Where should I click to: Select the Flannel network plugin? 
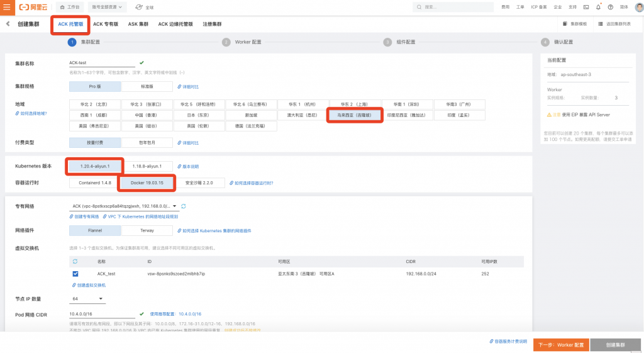pyautogui.click(x=95, y=230)
